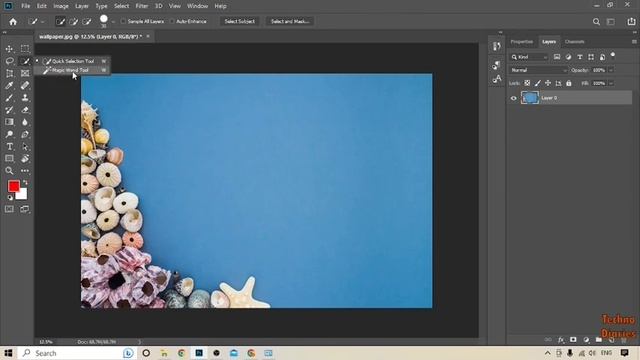The height and width of the screenshot is (360, 640).
Task: Open the Fill slider dropdown arrow
Action: [611, 83]
